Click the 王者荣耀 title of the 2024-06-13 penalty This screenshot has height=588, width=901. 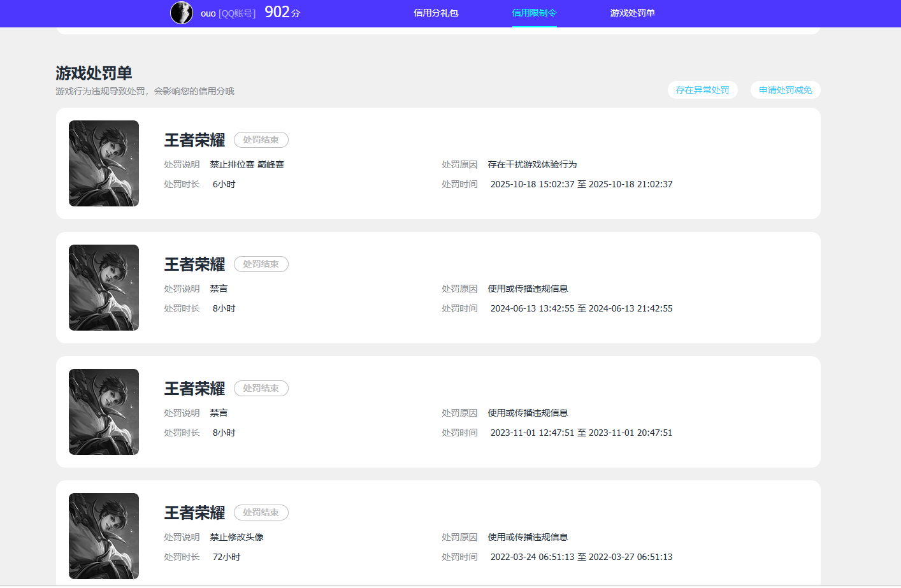pyautogui.click(x=195, y=264)
